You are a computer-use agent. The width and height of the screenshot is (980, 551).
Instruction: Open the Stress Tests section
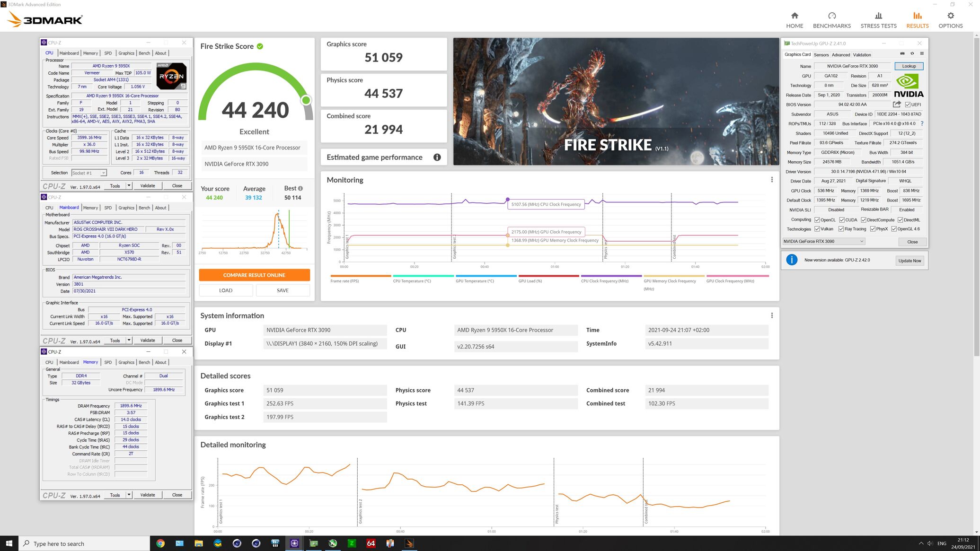pyautogui.click(x=878, y=20)
